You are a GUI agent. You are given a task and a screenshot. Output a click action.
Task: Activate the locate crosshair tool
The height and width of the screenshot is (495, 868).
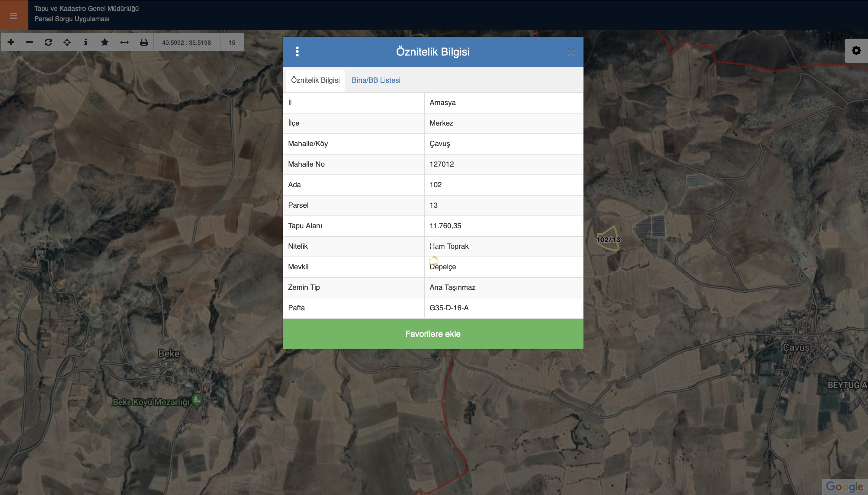pos(67,42)
